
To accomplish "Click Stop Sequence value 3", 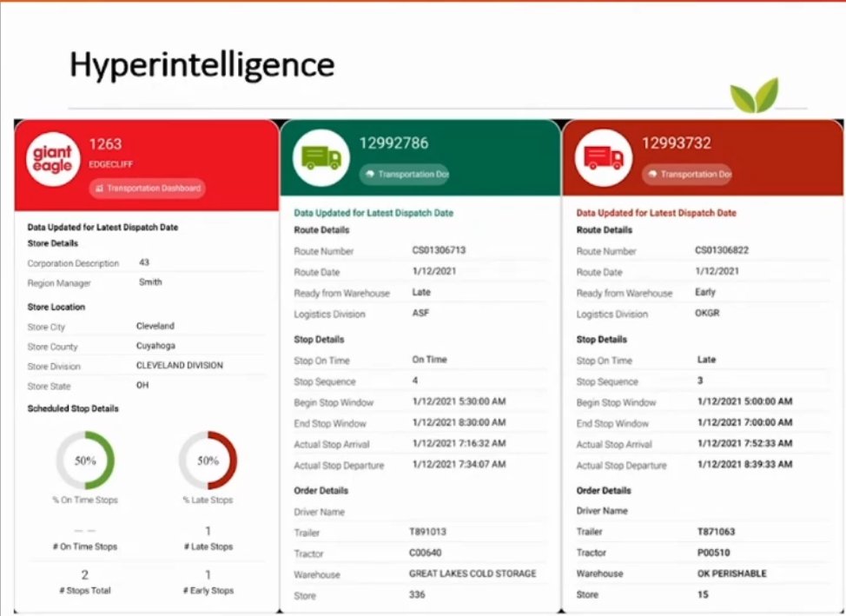I will (x=700, y=380).
